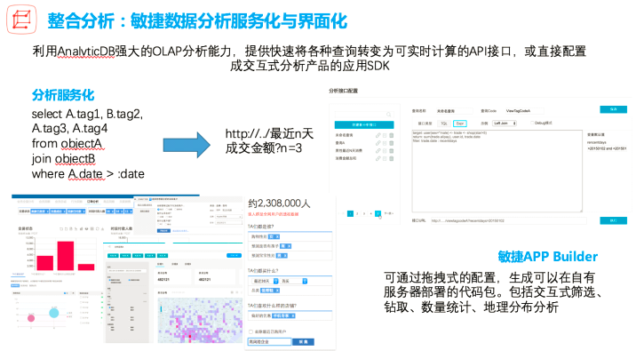The width and height of the screenshot is (644, 351).
Task: Go to page 3 of the query list
Action: (x=364, y=213)
